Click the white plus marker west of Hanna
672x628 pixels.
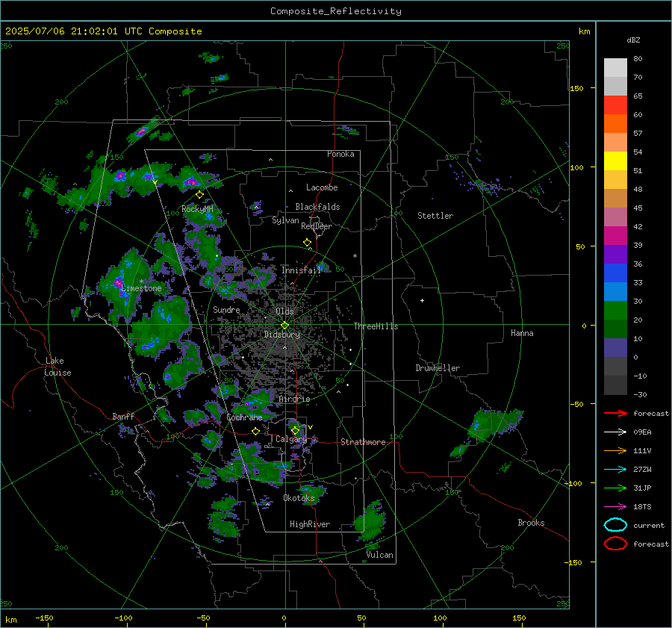pyautogui.click(x=422, y=300)
